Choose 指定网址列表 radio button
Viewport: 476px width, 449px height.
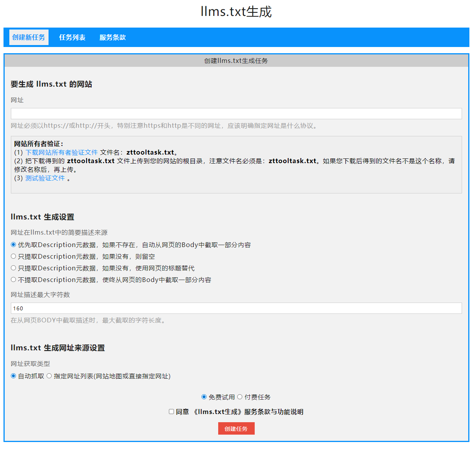(x=49, y=376)
